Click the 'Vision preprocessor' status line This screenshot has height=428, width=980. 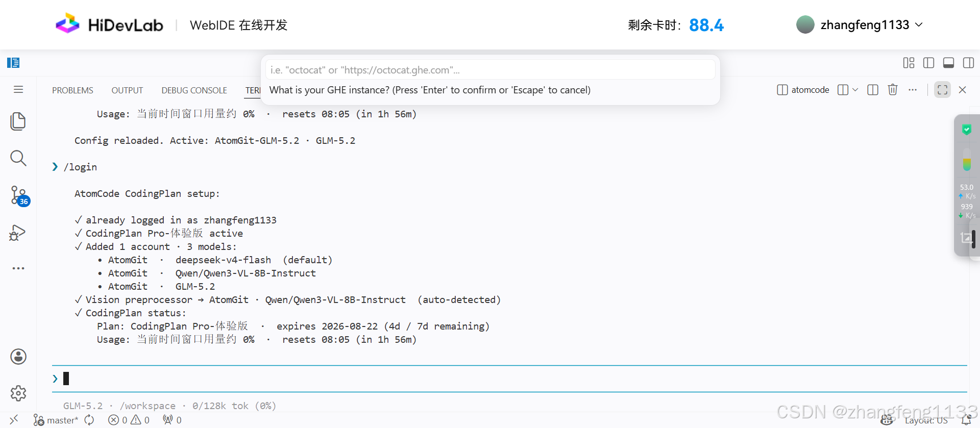tap(287, 300)
